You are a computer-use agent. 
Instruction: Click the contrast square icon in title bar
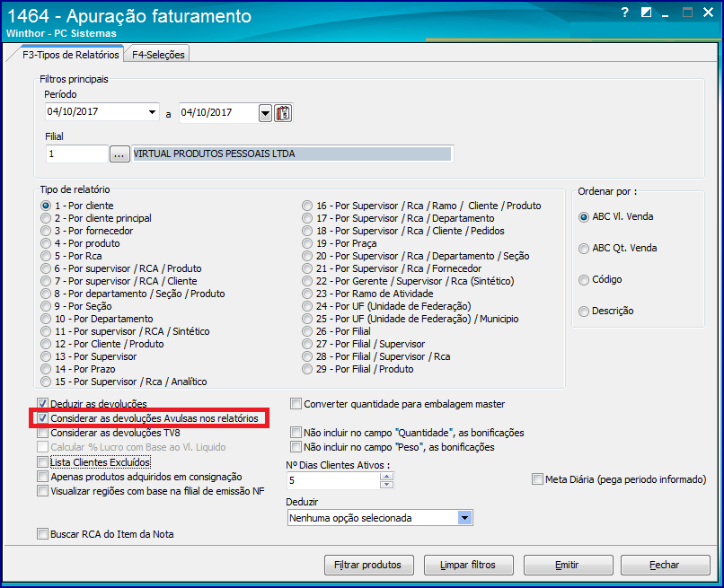point(646,13)
